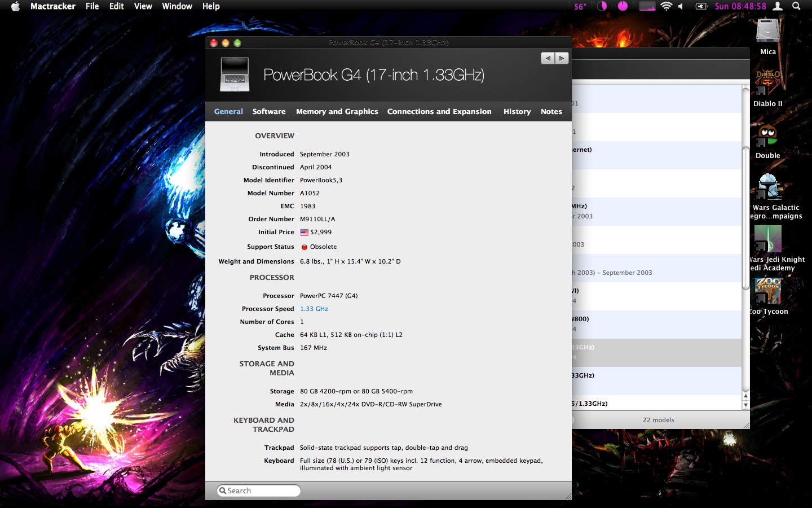Click the Apple menu logo

tap(15, 6)
